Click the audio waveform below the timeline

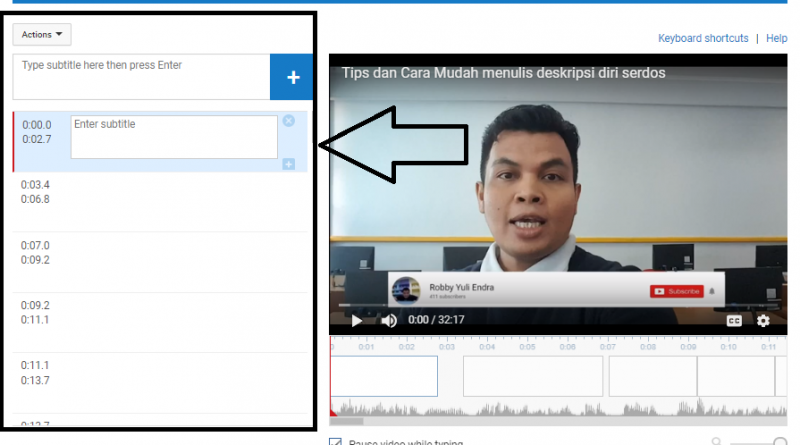[559, 408]
